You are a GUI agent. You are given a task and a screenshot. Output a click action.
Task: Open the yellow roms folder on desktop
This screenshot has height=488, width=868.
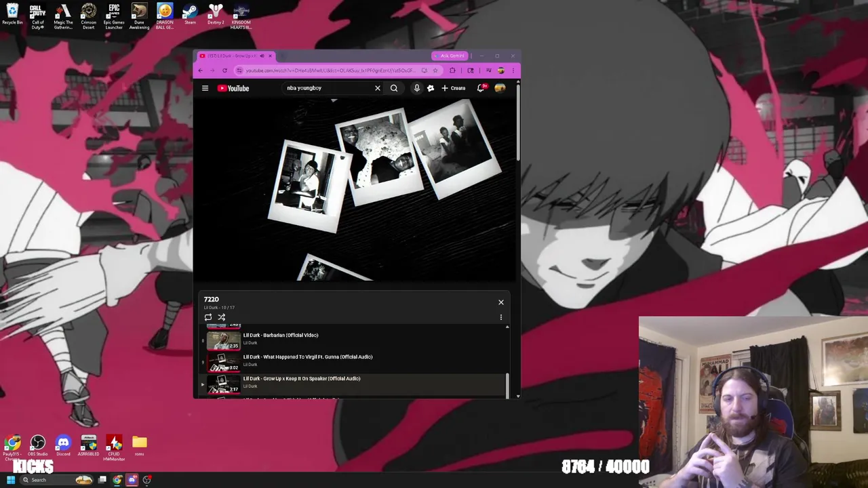click(x=139, y=446)
